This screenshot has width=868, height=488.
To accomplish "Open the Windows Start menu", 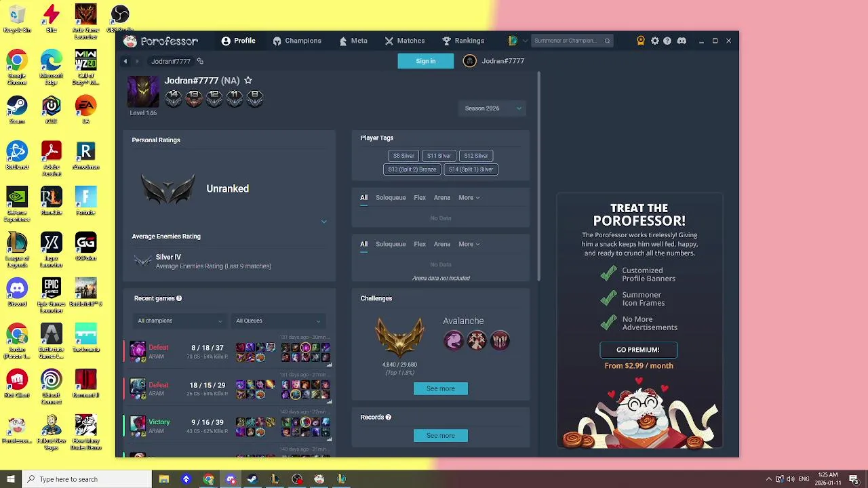I will coord(11,479).
